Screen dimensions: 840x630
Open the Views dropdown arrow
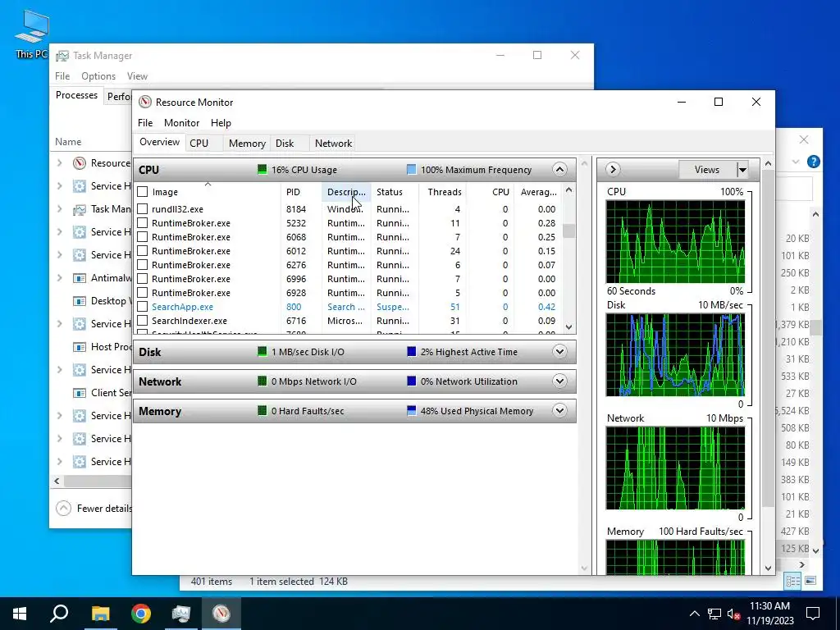pos(742,170)
